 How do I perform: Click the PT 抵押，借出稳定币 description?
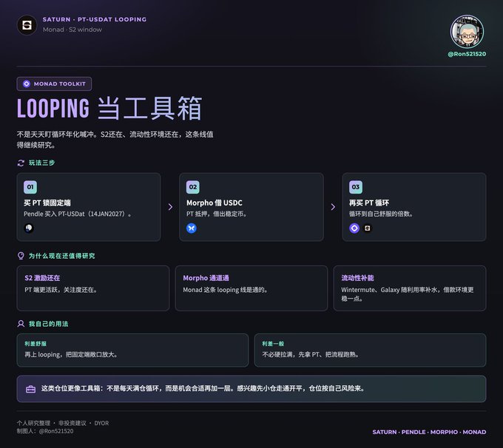(217, 214)
